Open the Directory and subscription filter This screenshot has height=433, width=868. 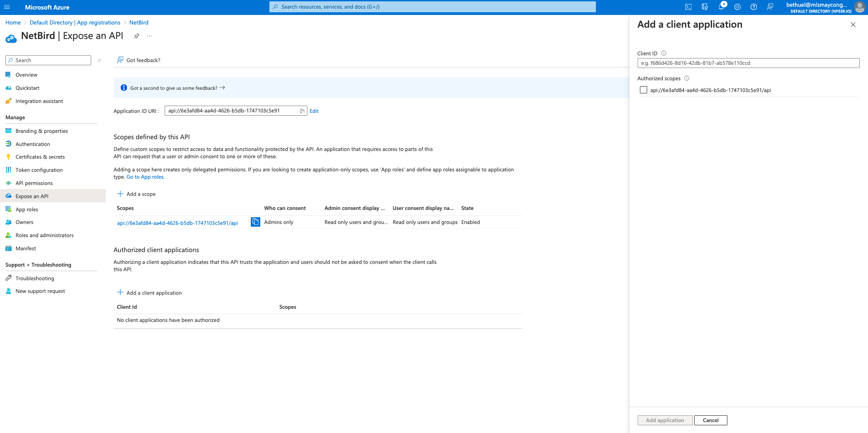click(704, 7)
